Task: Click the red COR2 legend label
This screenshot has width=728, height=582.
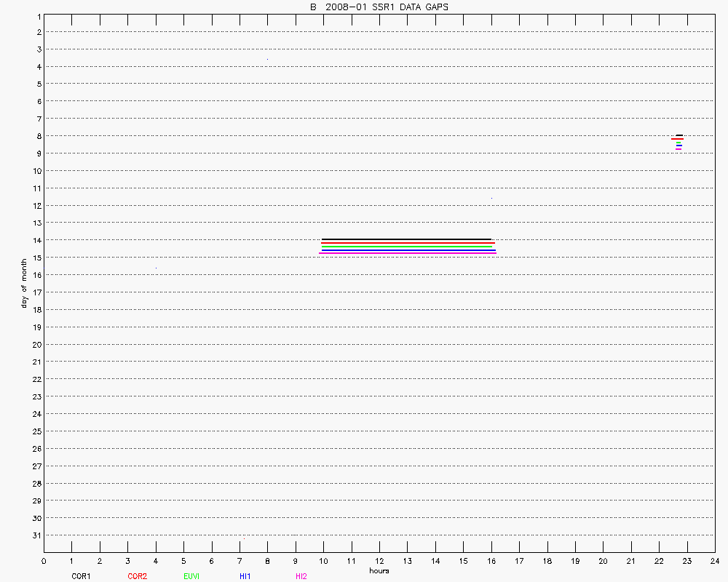Action: click(x=137, y=576)
